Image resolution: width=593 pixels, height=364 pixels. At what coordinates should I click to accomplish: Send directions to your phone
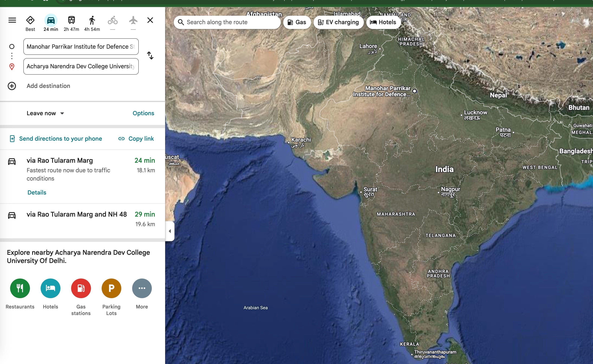[x=56, y=139]
